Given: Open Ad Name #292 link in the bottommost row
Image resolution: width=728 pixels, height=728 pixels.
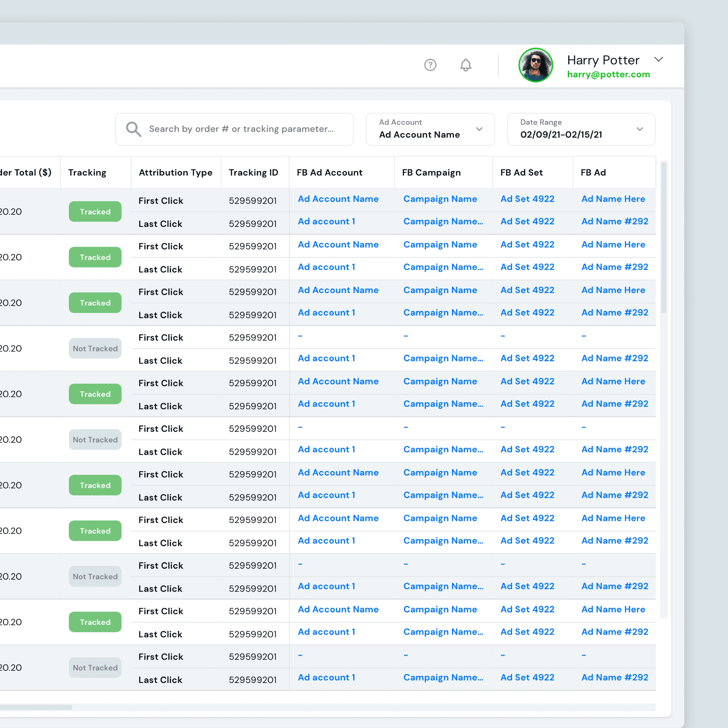Looking at the screenshot, I should [x=614, y=677].
